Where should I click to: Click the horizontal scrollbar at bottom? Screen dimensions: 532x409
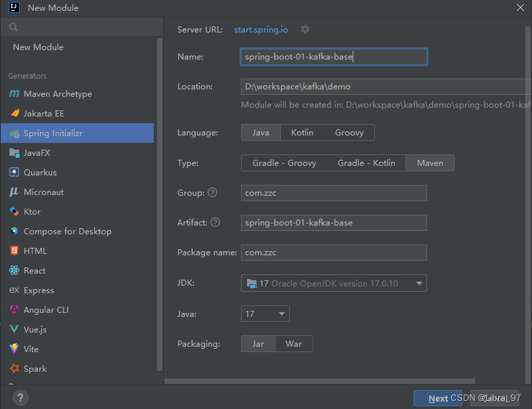pos(319,381)
